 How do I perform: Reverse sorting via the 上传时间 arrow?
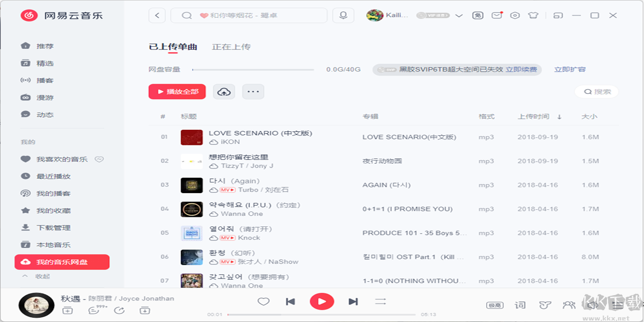coord(560,116)
